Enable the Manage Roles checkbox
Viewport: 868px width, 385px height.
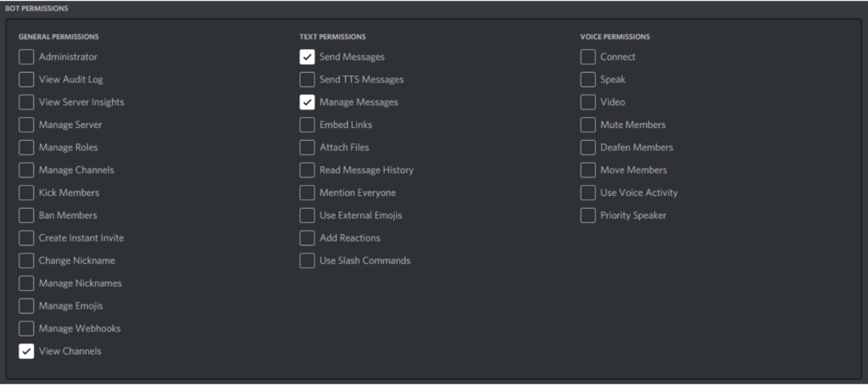pos(26,148)
